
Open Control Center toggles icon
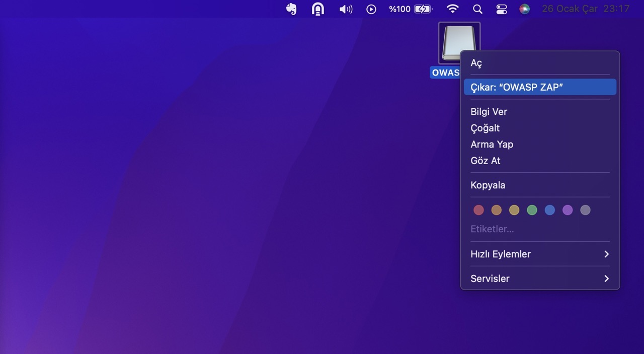click(502, 9)
